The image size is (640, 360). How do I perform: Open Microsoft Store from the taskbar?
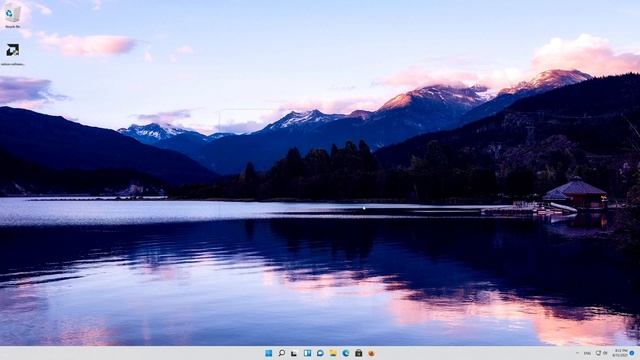[358, 353]
